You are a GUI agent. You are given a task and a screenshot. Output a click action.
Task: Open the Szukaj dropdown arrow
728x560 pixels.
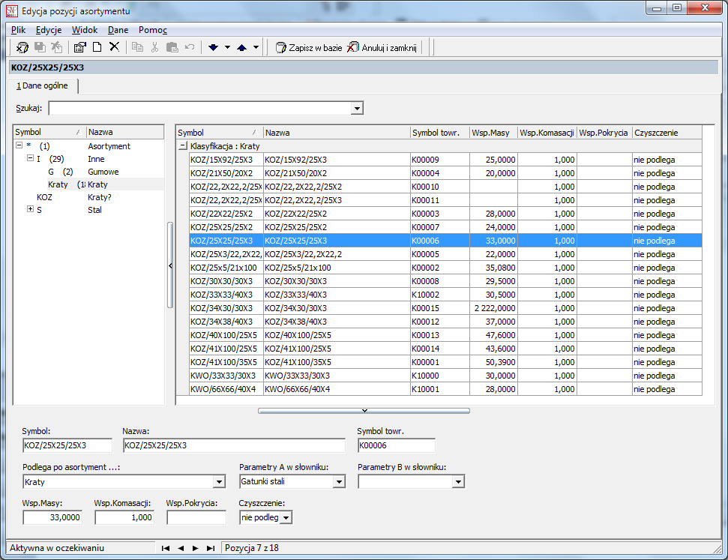pos(357,109)
